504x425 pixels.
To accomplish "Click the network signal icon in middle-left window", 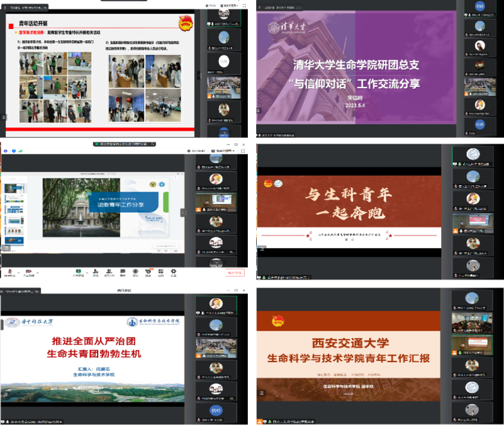I will pos(21,151).
